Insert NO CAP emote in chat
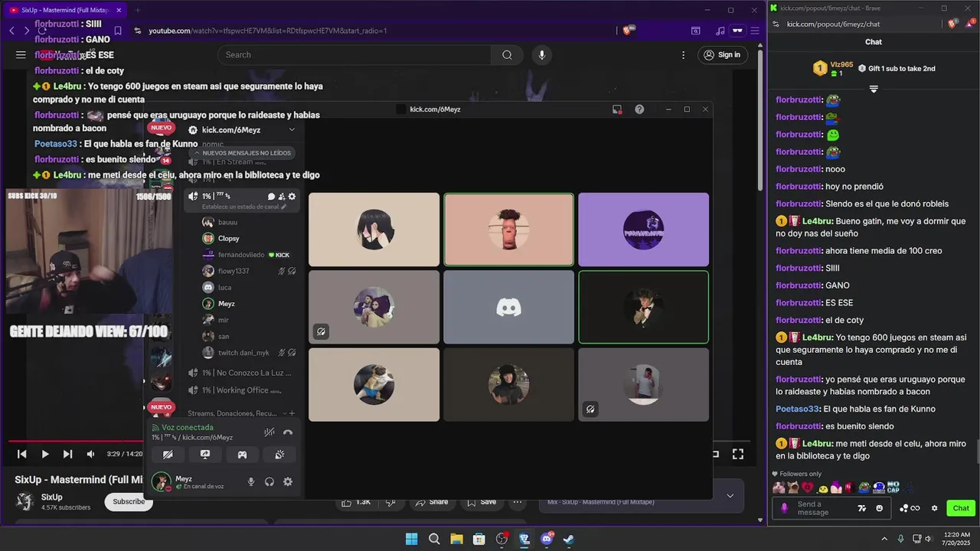This screenshot has width=980, height=551. click(x=893, y=487)
